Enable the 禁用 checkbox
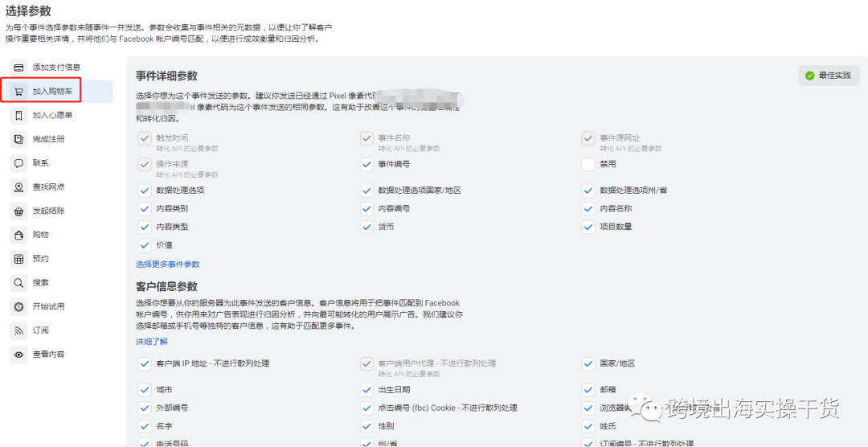This screenshot has width=868, height=447. point(588,164)
